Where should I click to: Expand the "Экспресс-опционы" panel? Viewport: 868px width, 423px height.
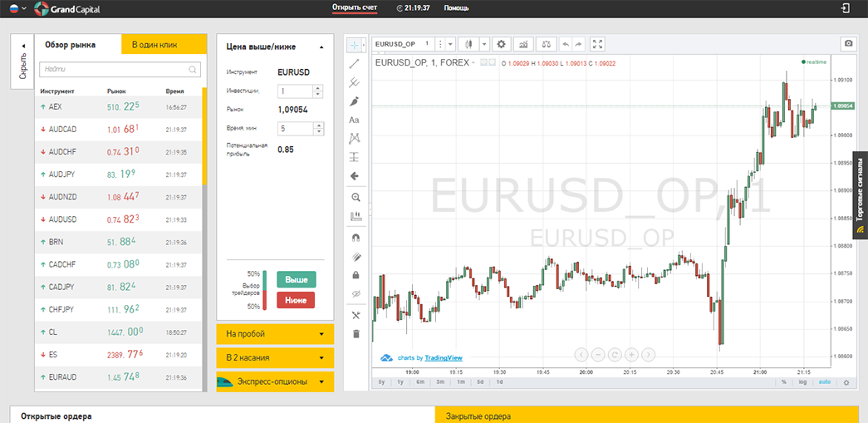[x=275, y=381]
